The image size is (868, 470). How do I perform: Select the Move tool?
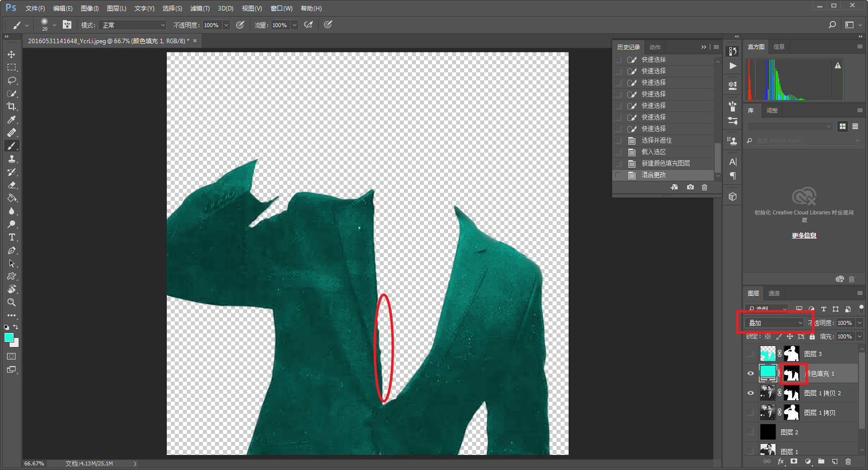point(12,54)
